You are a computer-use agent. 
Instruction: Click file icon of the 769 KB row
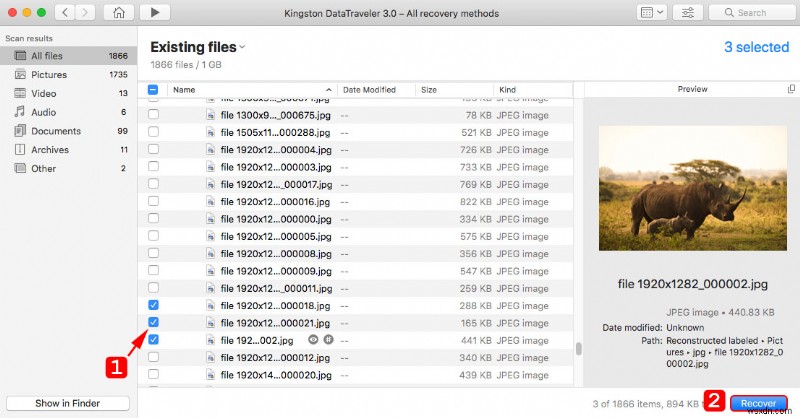[x=210, y=185]
